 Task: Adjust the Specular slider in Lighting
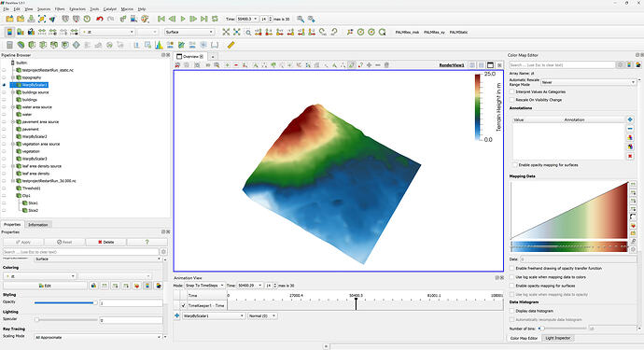coord(65,319)
